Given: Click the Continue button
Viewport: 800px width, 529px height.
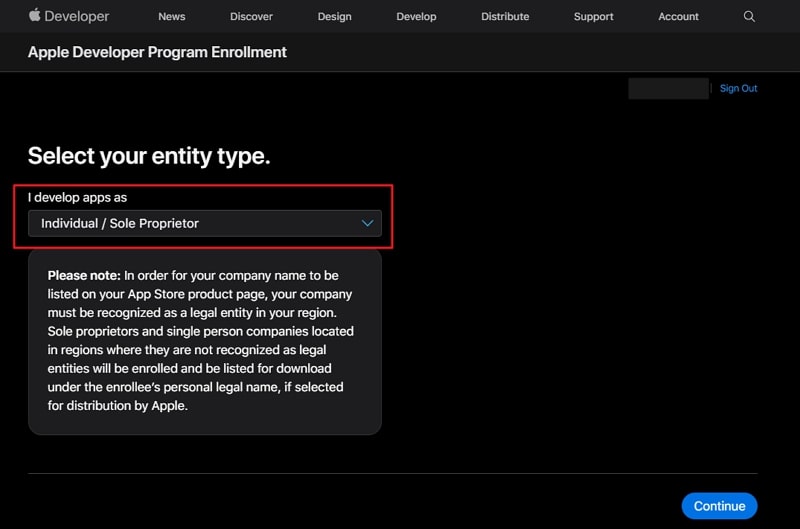Looking at the screenshot, I should 719,506.
